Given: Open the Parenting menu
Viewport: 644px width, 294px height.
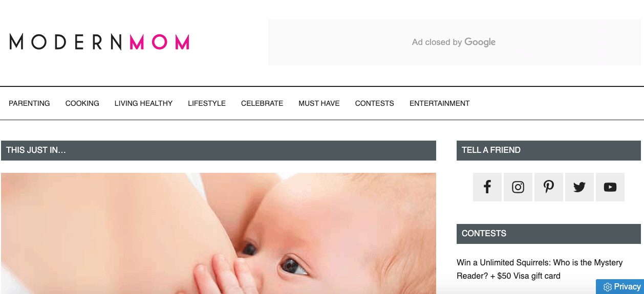Looking at the screenshot, I should click(x=29, y=103).
